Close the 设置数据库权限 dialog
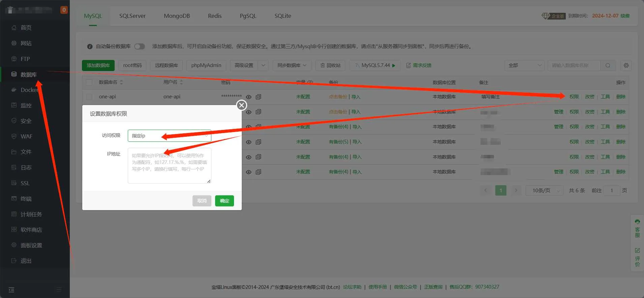644x298 pixels. 241,105
